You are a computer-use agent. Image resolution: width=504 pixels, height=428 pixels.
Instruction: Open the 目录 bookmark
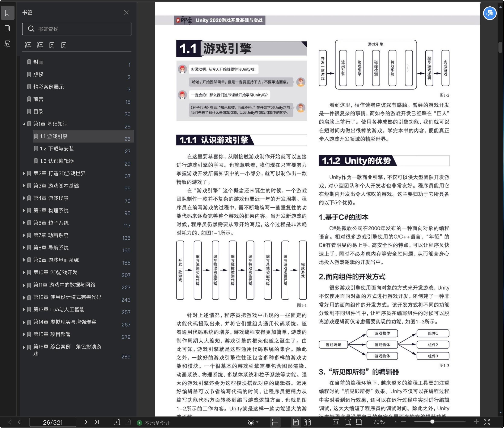38,112
